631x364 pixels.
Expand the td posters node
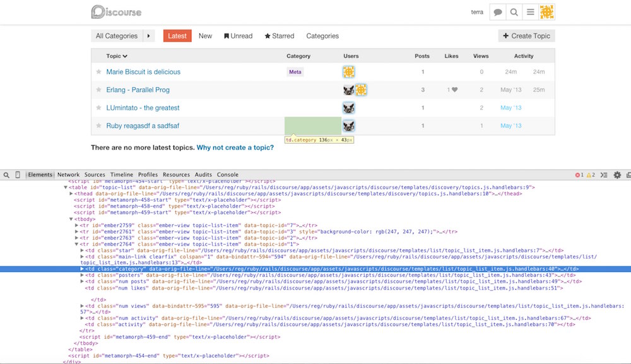(x=82, y=276)
